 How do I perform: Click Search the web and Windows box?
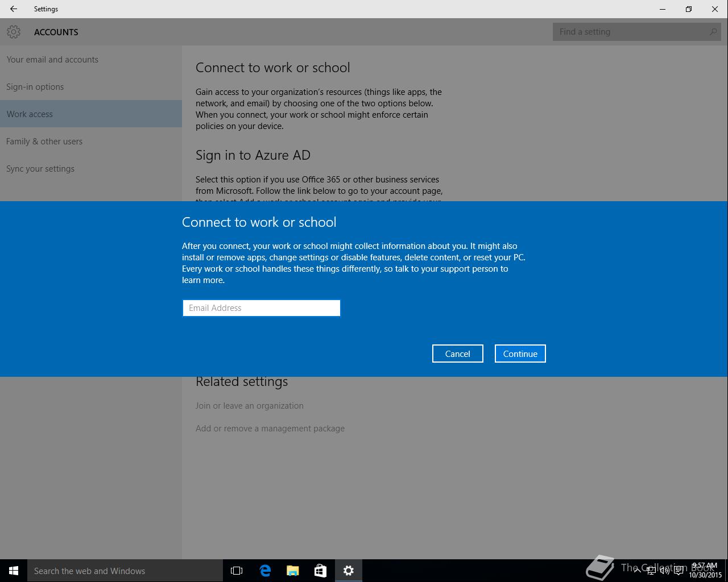click(125, 571)
